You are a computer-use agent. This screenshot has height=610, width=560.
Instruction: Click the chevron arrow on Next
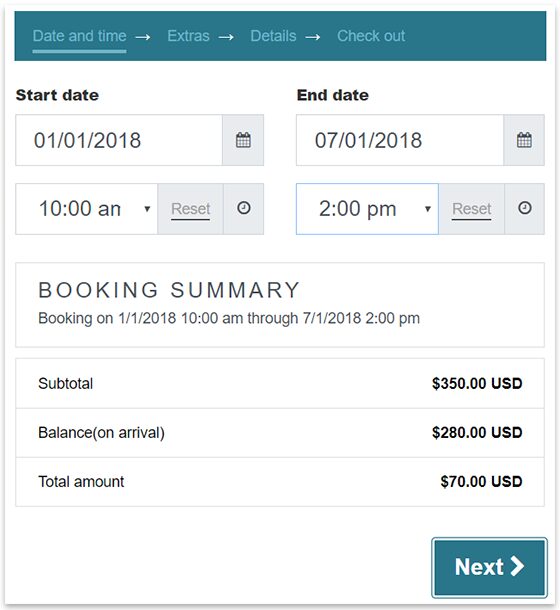(517, 566)
